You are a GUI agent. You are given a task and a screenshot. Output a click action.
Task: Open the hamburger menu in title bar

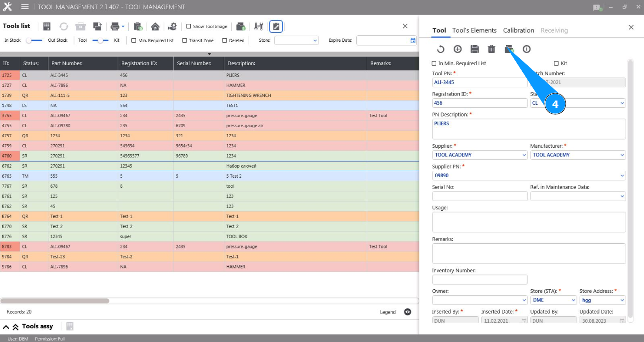tap(25, 7)
